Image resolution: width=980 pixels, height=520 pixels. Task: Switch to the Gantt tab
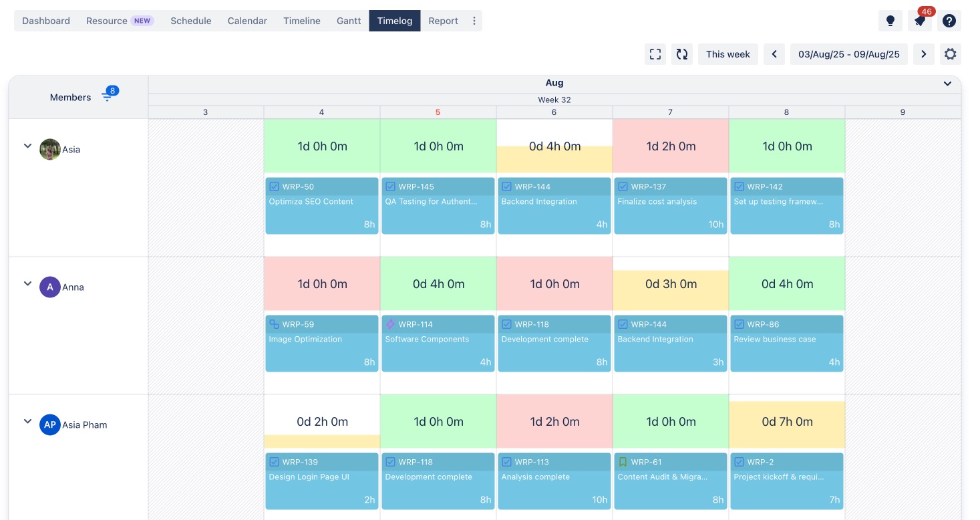(349, 21)
